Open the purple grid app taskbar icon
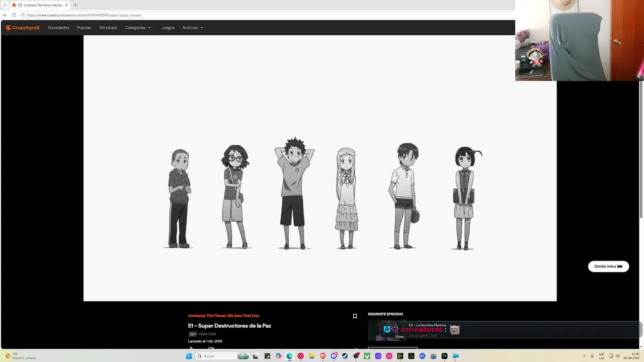This screenshot has width=644, height=362. [x=378, y=356]
